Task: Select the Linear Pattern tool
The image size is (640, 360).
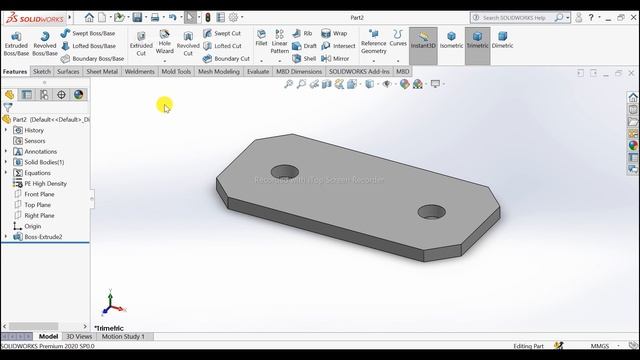Action: coord(280,42)
